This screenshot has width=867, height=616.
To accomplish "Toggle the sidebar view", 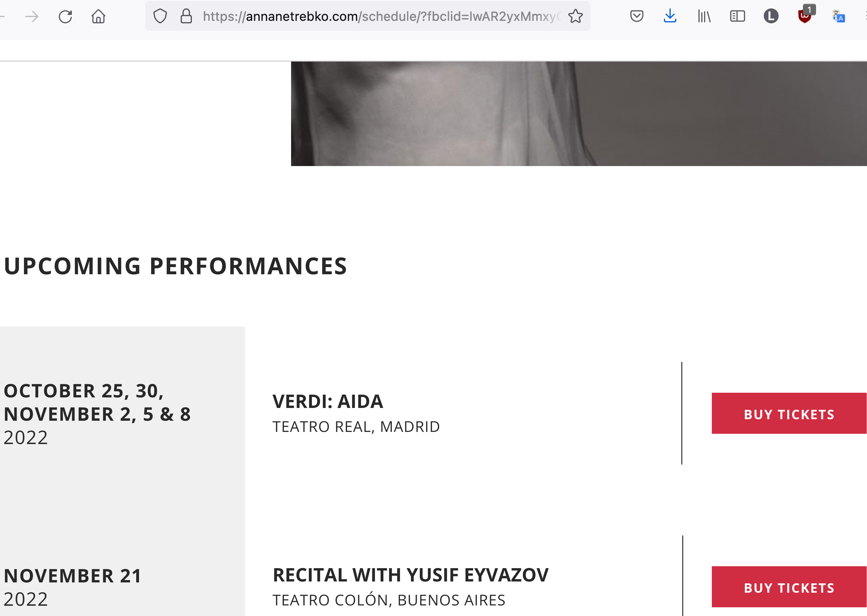I will pos(737,16).
